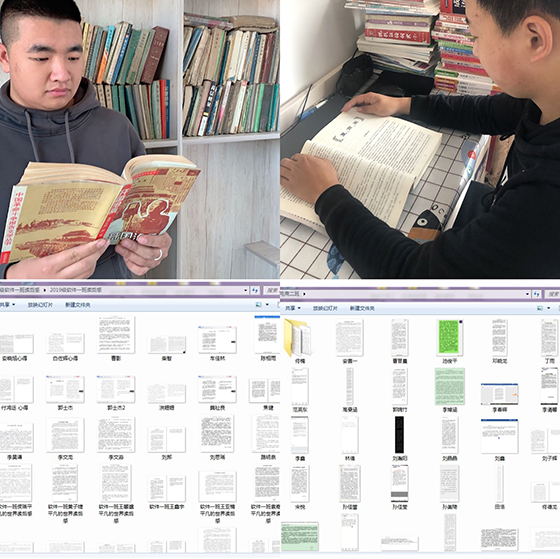
Task: Change view icon in the 一班读后感 window toolbar
Action: pyautogui.click(x=259, y=305)
